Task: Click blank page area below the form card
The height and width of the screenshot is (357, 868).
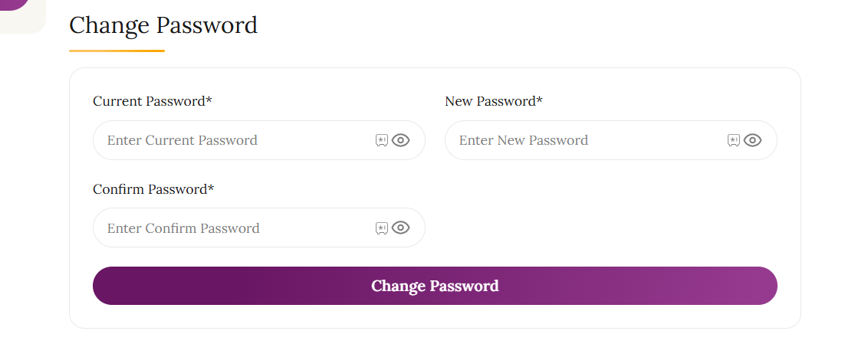Action: pyautogui.click(x=434, y=343)
